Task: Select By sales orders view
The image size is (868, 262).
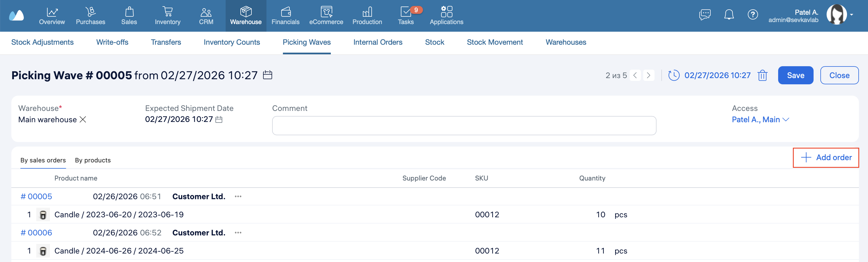Action: click(x=43, y=160)
